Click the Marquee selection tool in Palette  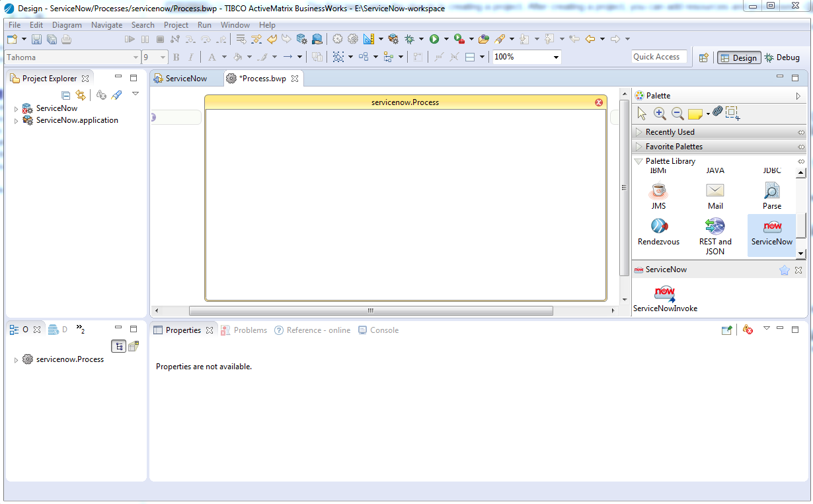732,113
